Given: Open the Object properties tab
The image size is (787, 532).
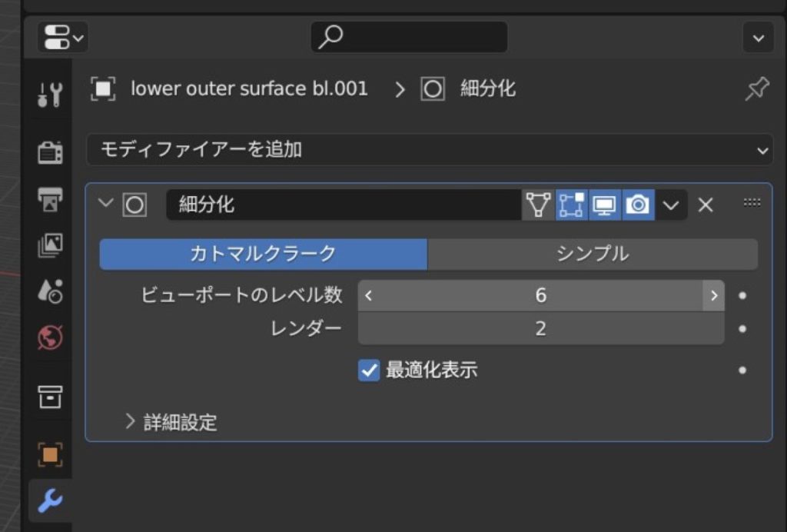Looking at the screenshot, I should tap(50, 454).
